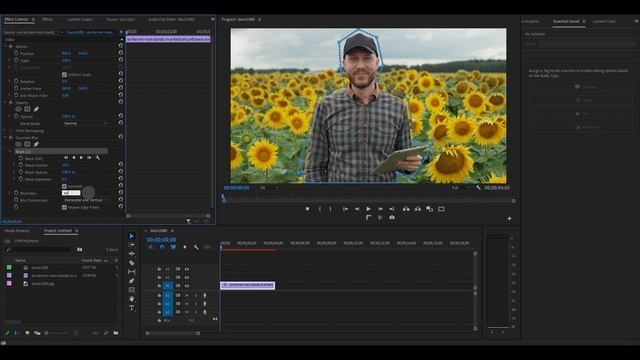Open the Audio Clip Mixer tab
This screenshot has width=640, height=360.
[171, 19]
